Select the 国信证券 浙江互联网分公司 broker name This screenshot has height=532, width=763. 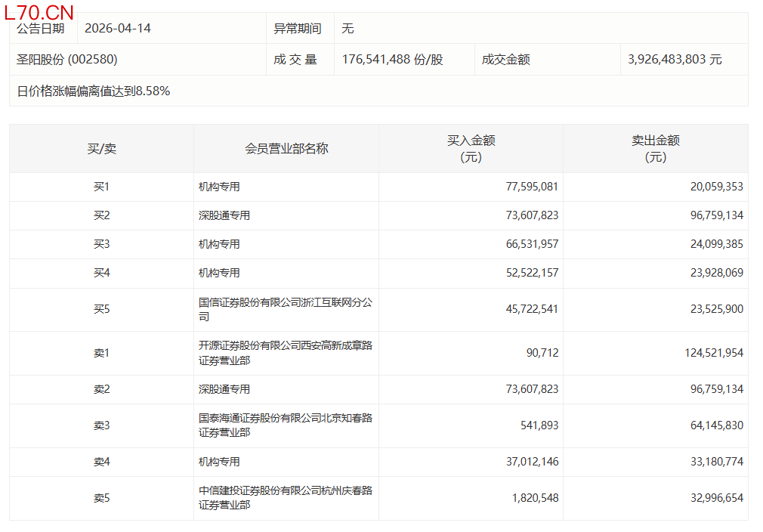point(285,310)
